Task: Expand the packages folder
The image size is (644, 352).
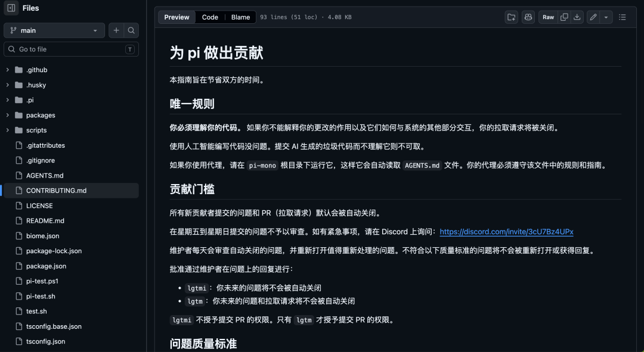Action: 8,116
